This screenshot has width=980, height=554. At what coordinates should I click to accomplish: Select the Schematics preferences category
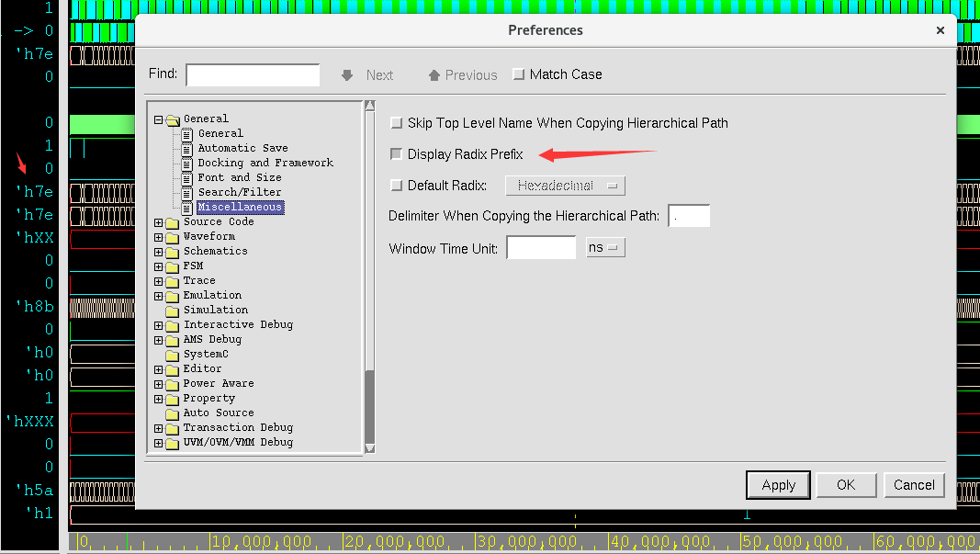coord(215,251)
